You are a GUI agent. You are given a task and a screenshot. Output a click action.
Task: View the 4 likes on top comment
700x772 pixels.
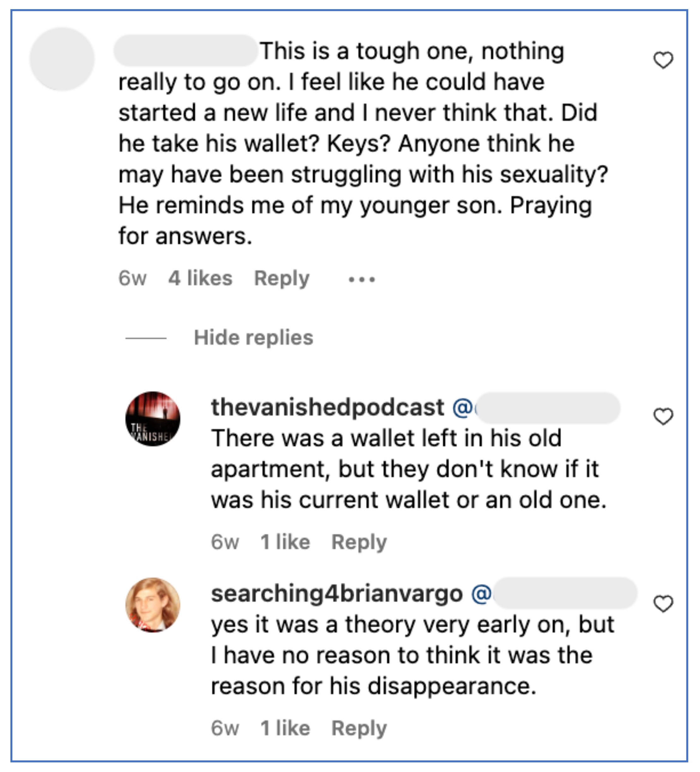pos(200,278)
